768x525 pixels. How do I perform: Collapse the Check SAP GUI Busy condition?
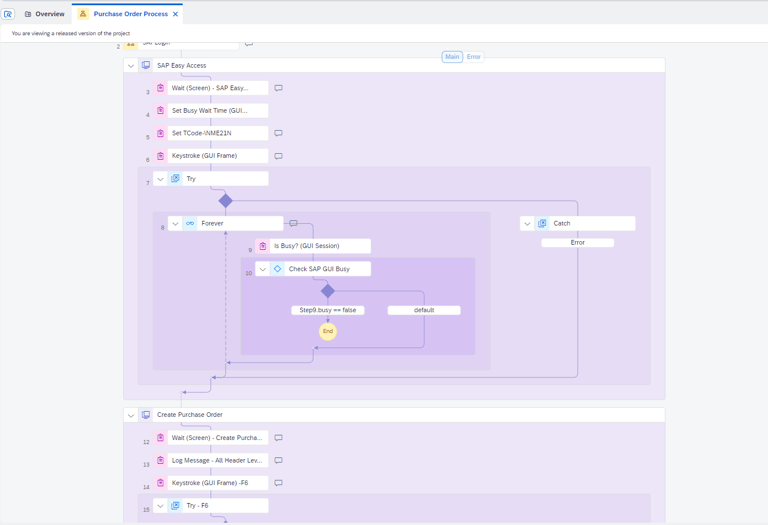(x=263, y=269)
